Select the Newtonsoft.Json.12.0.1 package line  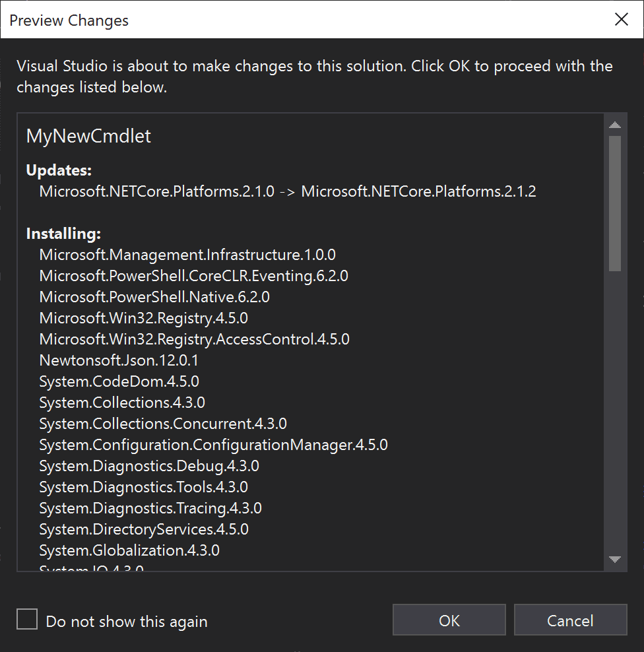(x=119, y=360)
